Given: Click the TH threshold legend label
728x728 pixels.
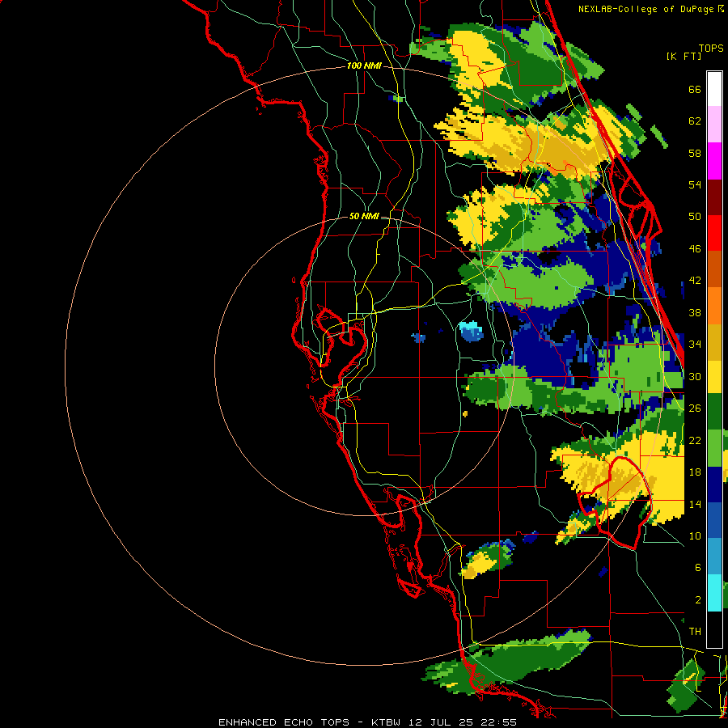Looking at the screenshot, I should click(x=695, y=632).
